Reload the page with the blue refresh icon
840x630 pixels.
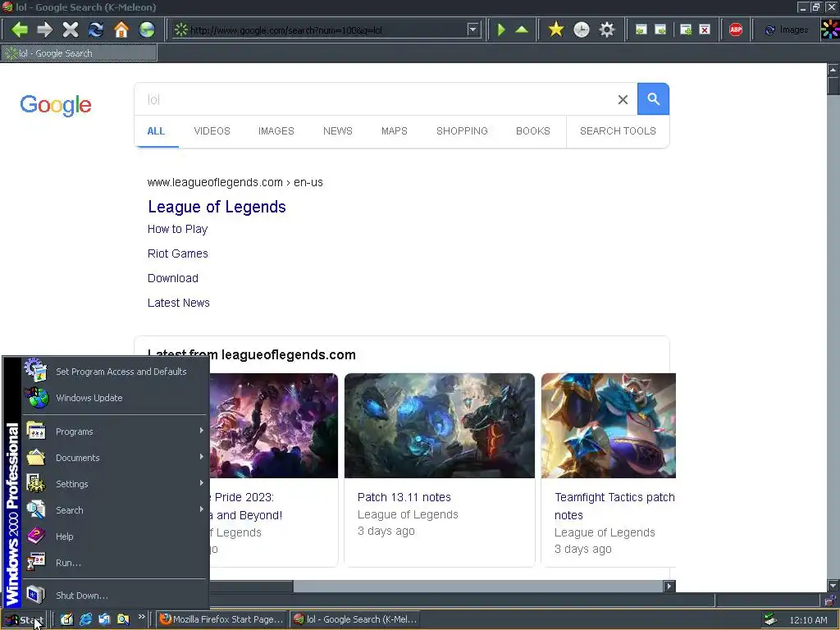[96, 30]
